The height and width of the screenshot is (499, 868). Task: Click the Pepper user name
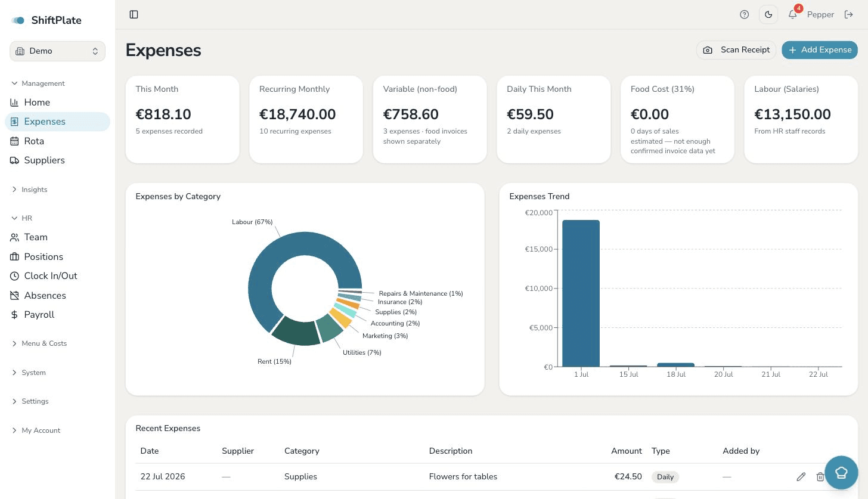[x=820, y=14]
